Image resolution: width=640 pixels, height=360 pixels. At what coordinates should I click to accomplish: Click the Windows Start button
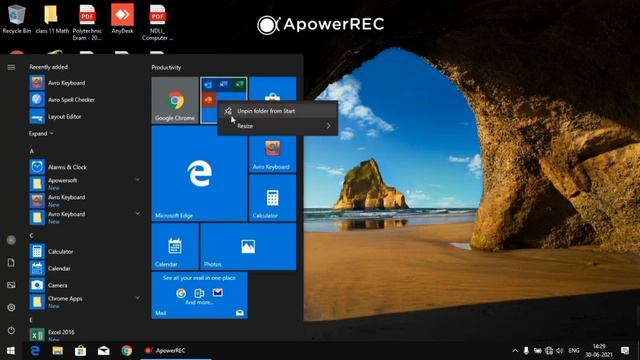coord(11,351)
